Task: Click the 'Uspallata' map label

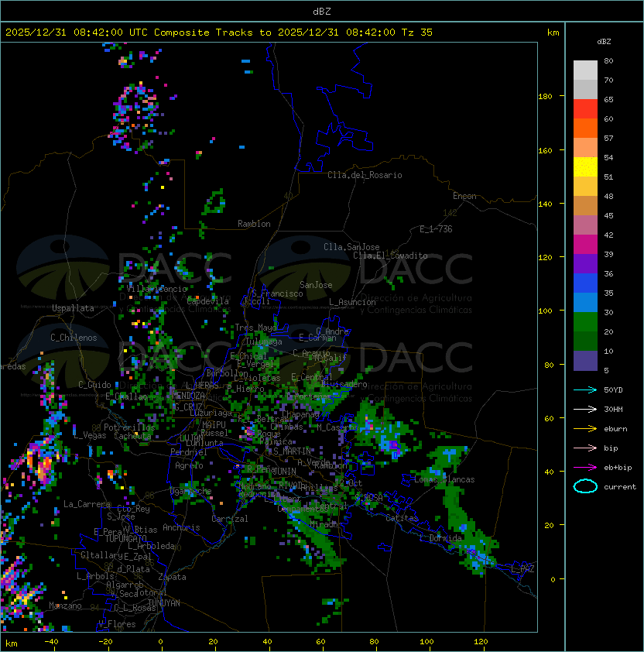Action: [x=73, y=308]
